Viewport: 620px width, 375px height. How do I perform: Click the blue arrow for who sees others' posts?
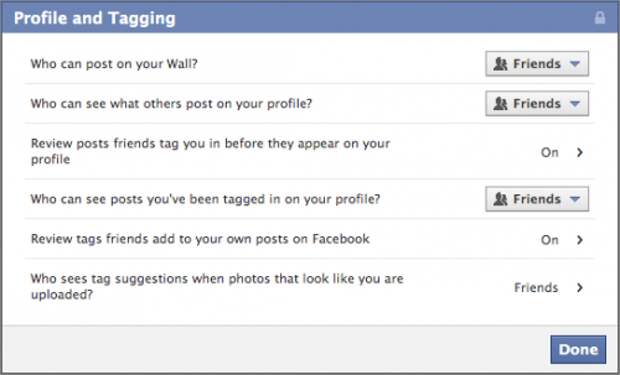pos(575,104)
